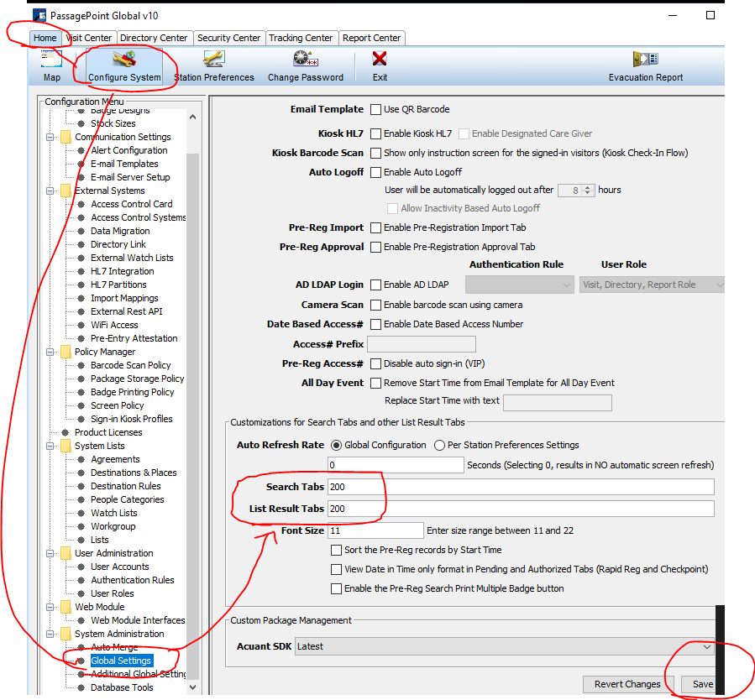This screenshot has width=755, height=700.
Task: Click the PassagePoint Global app icon
Action: (x=39, y=15)
